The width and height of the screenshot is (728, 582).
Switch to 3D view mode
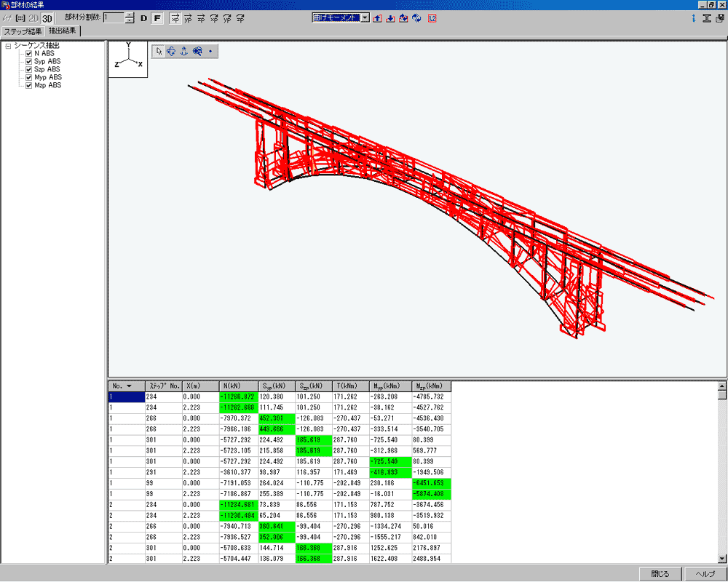[47, 18]
